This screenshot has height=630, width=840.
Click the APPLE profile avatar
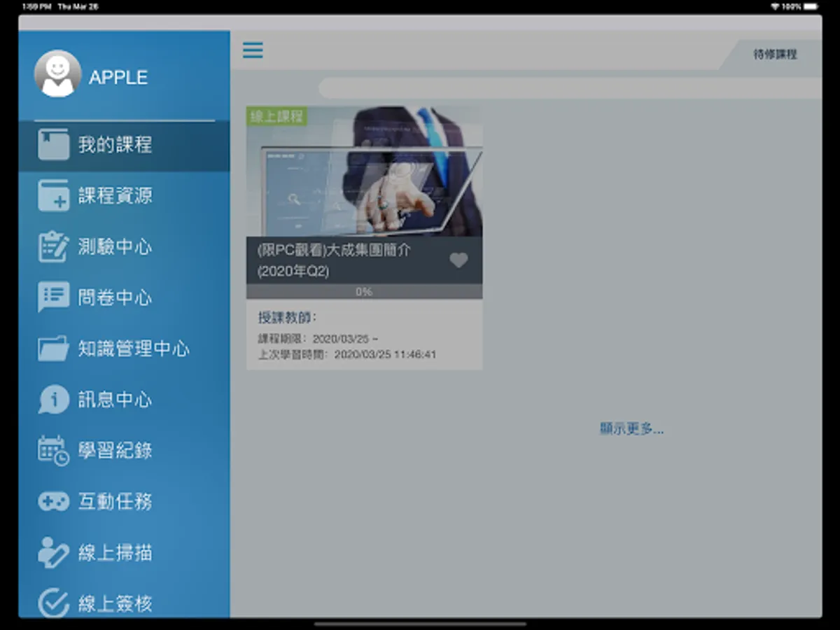tap(57, 73)
